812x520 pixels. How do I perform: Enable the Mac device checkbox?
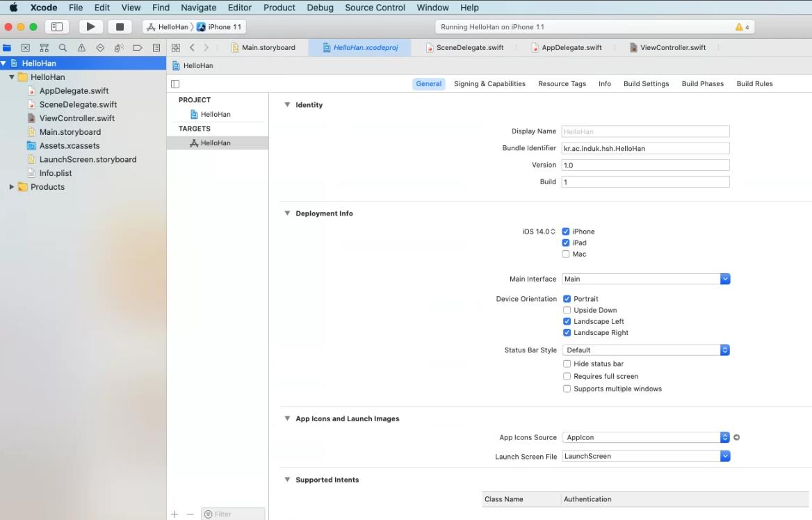click(565, 254)
